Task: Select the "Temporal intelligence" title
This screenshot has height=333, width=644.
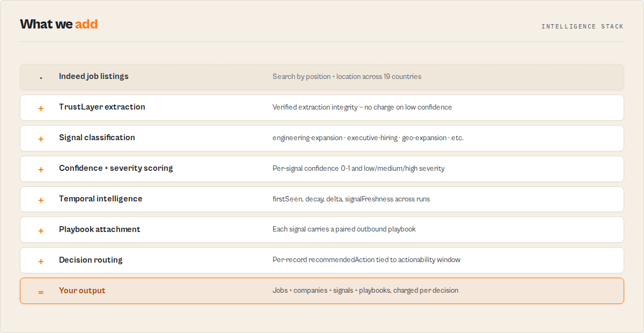Action: coord(101,199)
